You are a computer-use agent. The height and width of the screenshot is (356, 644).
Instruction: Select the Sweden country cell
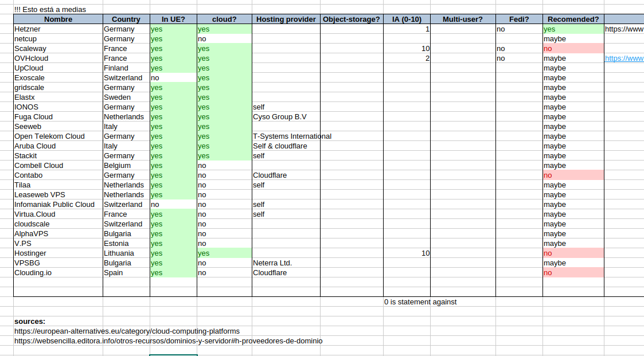[126, 97]
